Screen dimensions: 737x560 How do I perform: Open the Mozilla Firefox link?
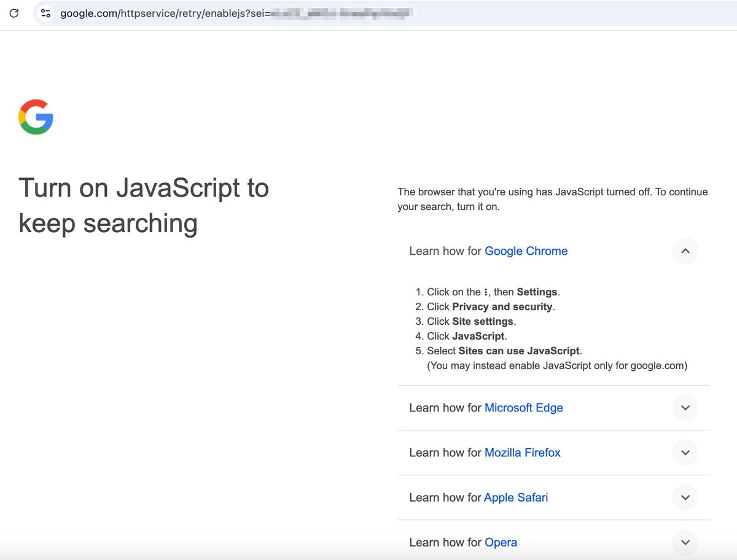(x=522, y=453)
